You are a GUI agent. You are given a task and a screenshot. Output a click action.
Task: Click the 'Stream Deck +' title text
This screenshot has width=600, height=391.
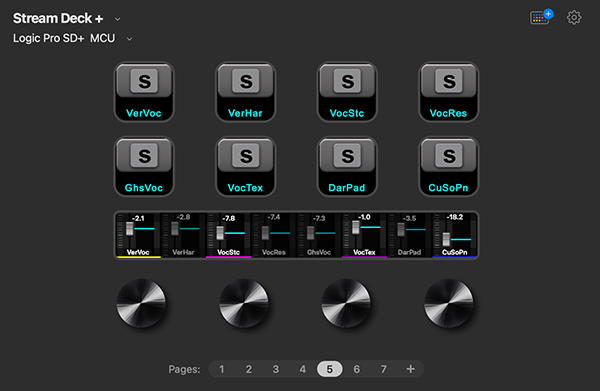pos(58,18)
